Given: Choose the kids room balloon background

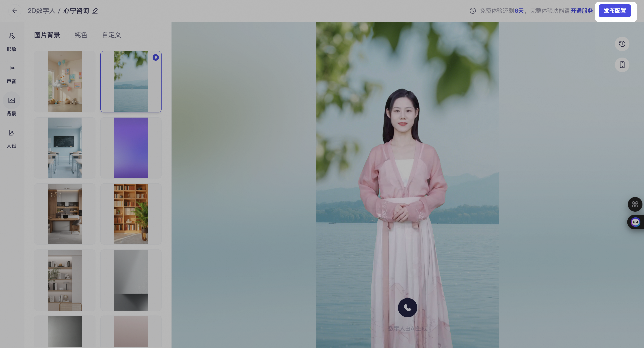Looking at the screenshot, I should tap(65, 82).
